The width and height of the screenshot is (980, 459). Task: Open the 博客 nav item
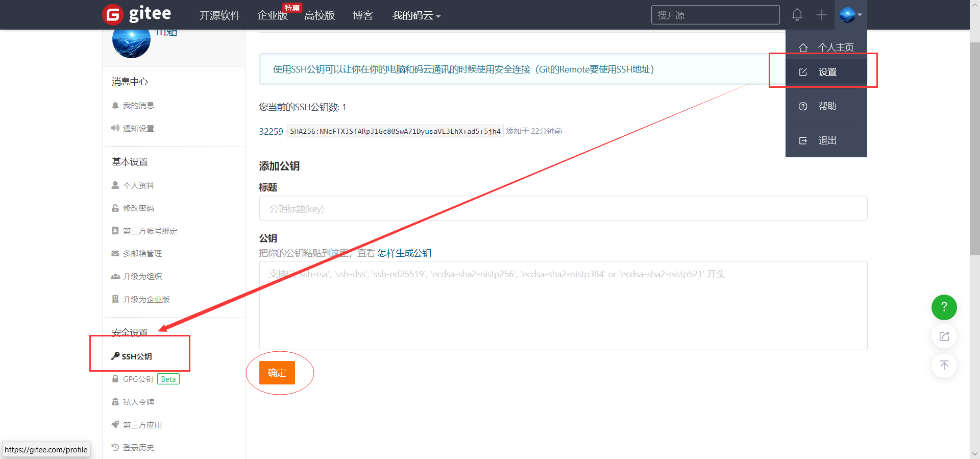[x=363, y=15]
